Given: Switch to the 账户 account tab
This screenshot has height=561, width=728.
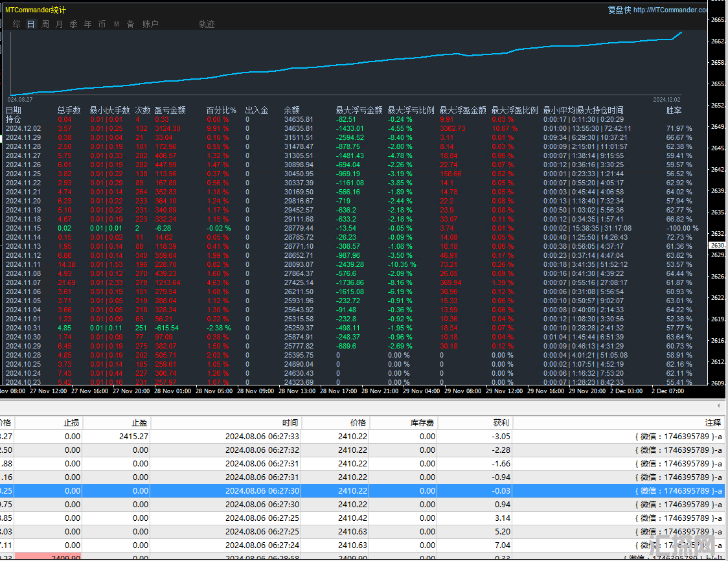Looking at the screenshot, I should (x=150, y=24).
